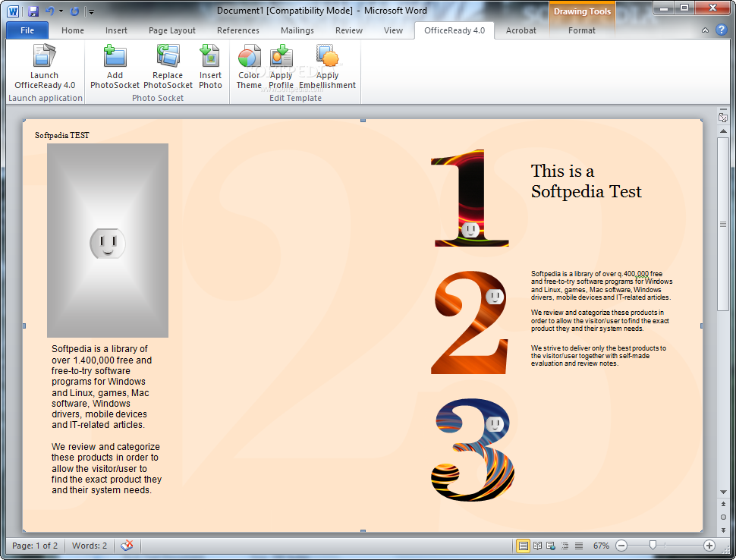Switch to the Home tab
The width and height of the screenshot is (736, 560).
tap(73, 30)
